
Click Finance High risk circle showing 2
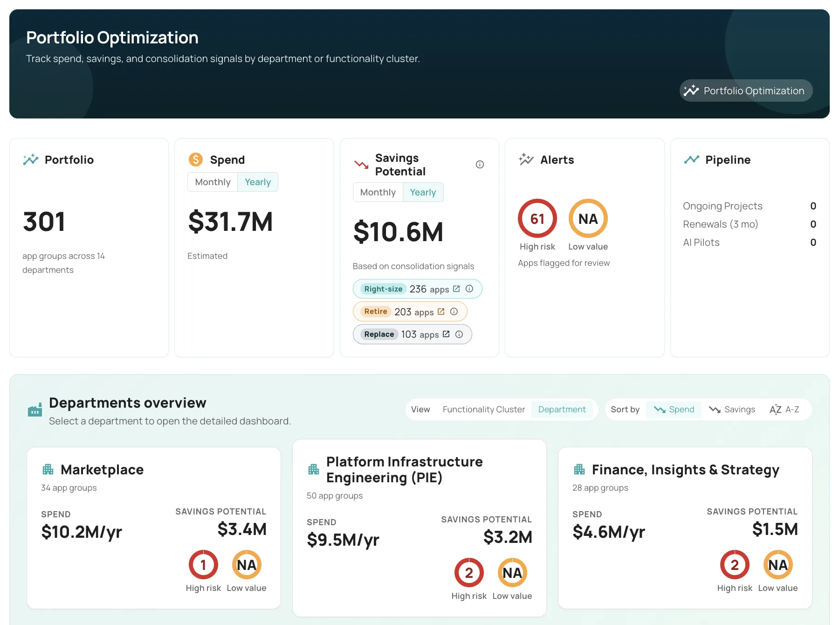tap(735, 564)
